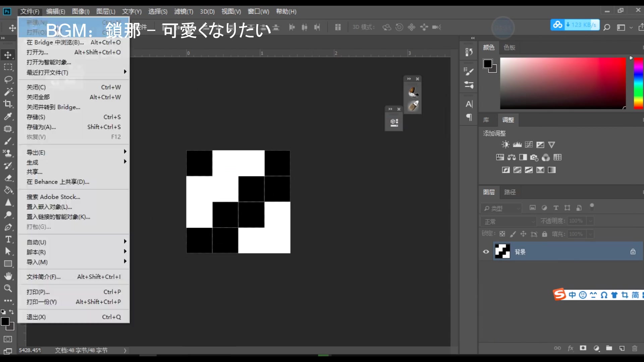This screenshot has height=362, width=644.
Task: Select the Paint Bucket tool
Action: point(8,190)
